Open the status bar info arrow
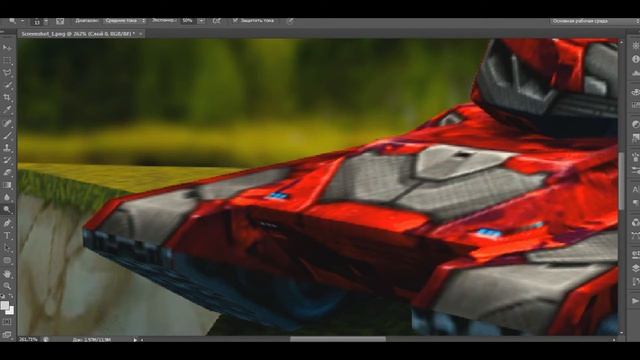This screenshot has width=640, height=360. (135, 339)
